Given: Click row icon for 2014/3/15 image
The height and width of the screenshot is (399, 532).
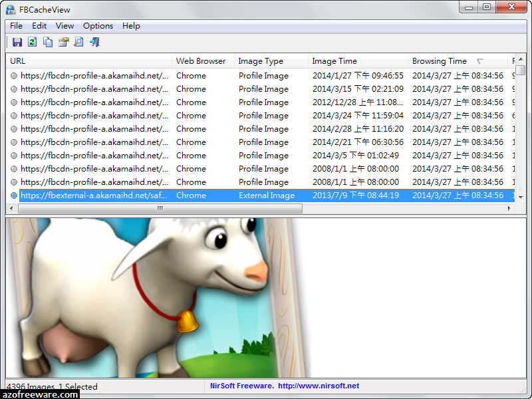Looking at the screenshot, I should 14,89.
